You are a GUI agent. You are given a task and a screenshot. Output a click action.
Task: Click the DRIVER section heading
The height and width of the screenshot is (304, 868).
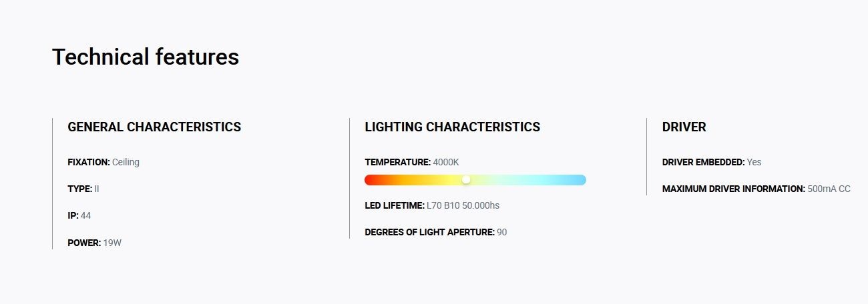(x=684, y=127)
